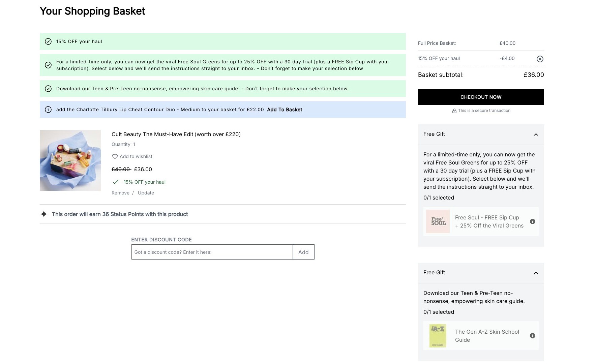The width and height of the screenshot is (596, 364).
Task: Click struck-through £40.00 product price
Action: click(121, 169)
